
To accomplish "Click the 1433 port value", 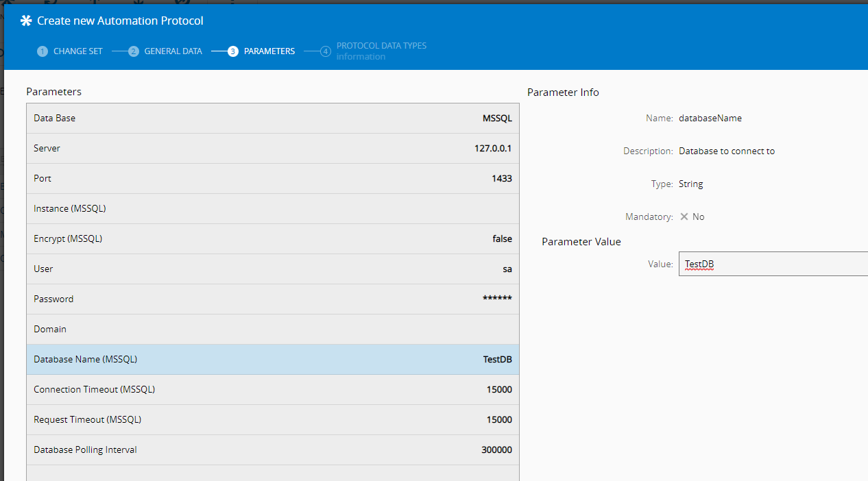I will click(x=502, y=179).
